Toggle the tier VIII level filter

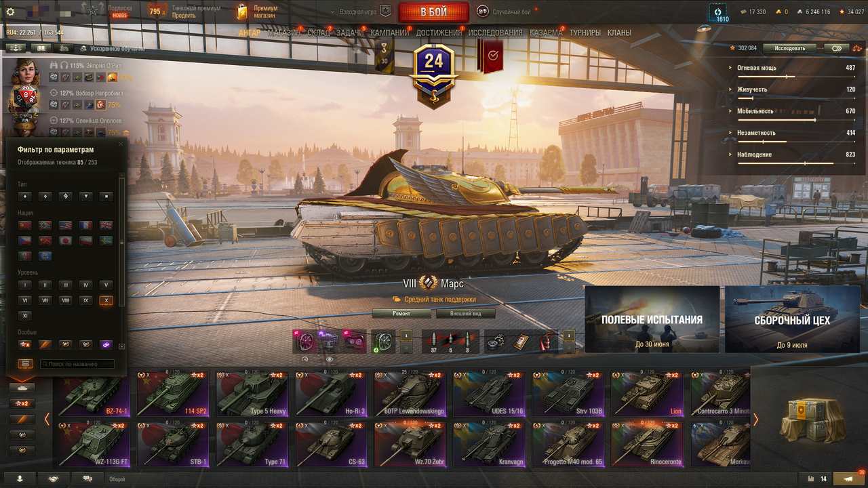65,300
